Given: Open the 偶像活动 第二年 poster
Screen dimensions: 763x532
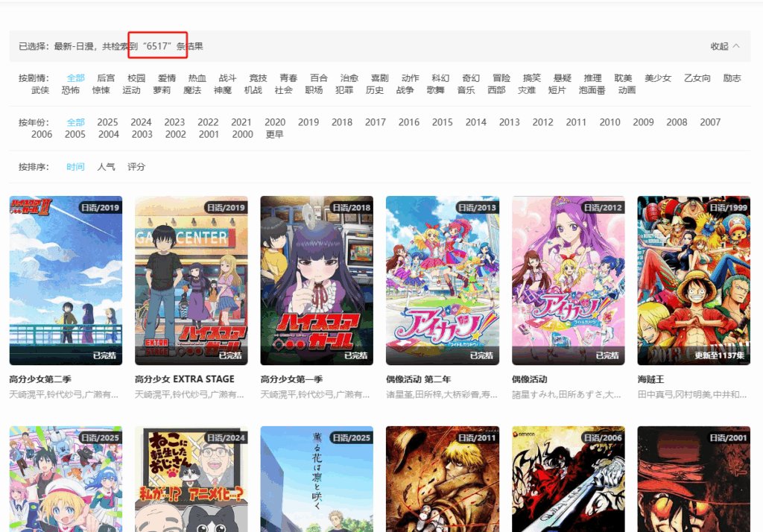Looking at the screenshot, I should point(443,280).
